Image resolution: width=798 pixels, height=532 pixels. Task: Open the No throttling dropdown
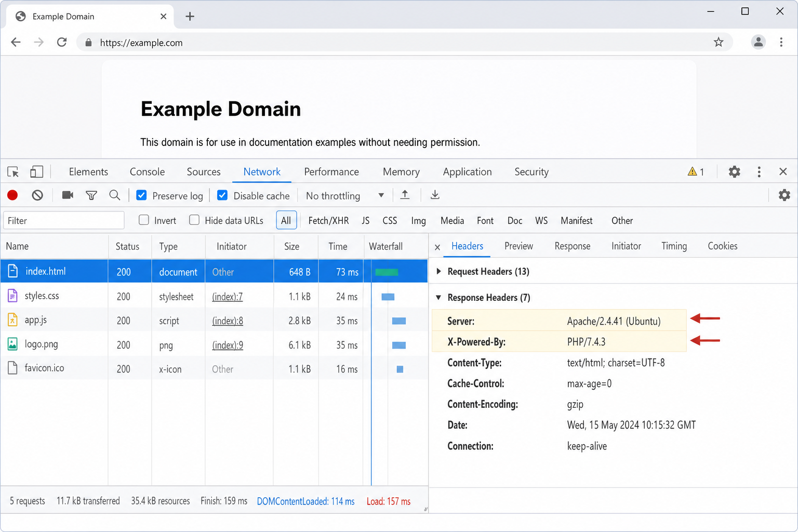point(345,196)
